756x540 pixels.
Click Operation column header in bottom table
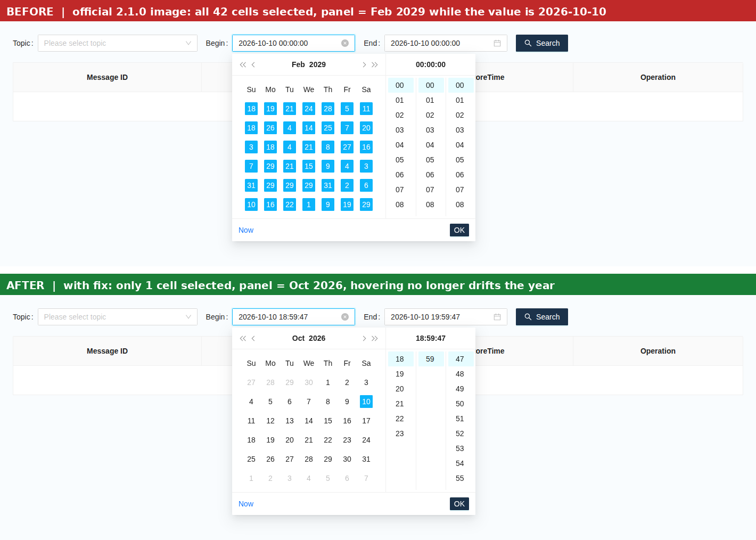coord(658,351)
